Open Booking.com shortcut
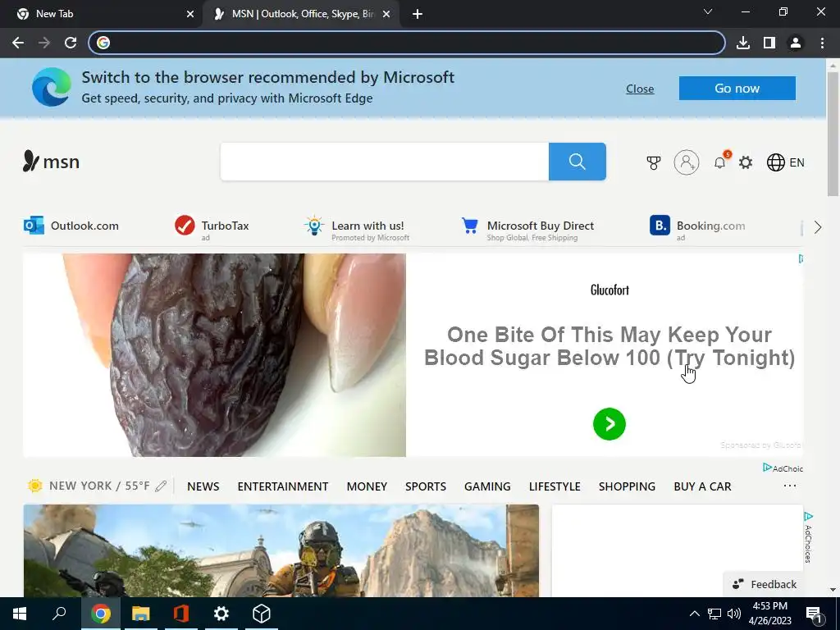This screenshot has height=630, width=840. tap(697, 228)
